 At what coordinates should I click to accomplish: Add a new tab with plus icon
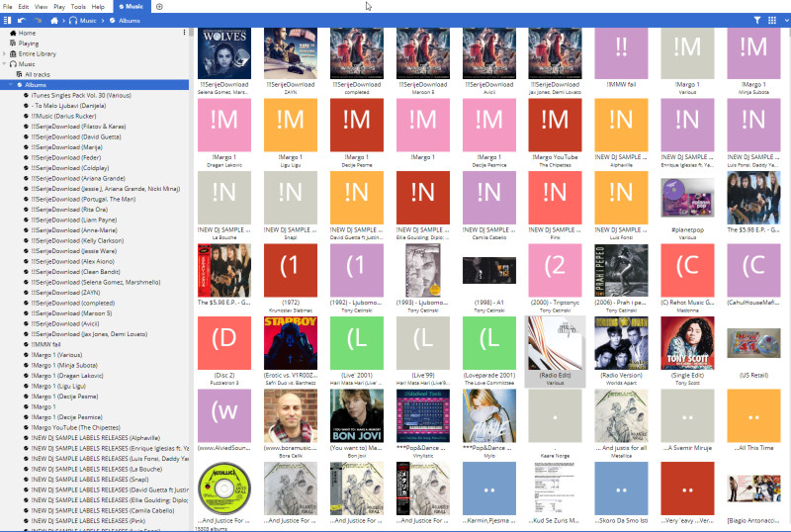coord(160,6)
